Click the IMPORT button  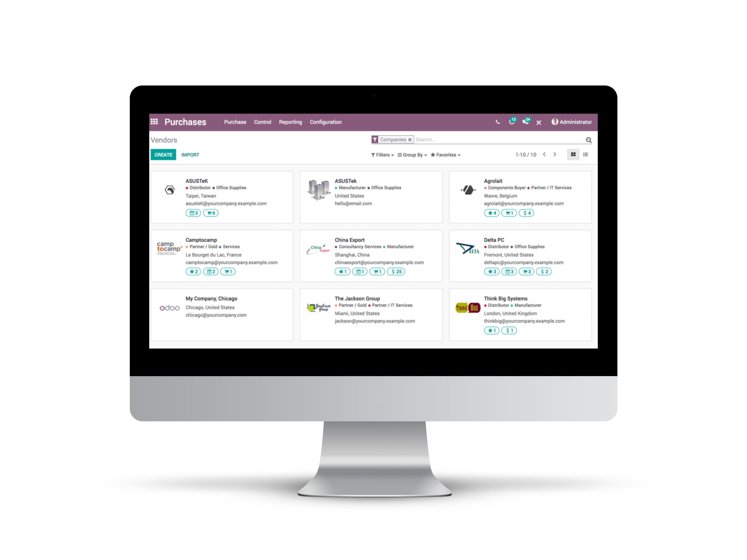(190, 155)
